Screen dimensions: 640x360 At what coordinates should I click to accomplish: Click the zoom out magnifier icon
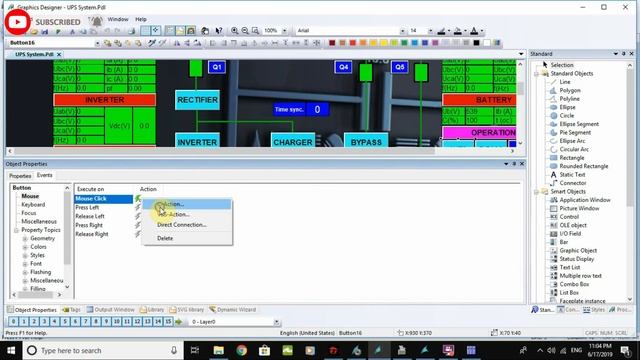[245, 31]
